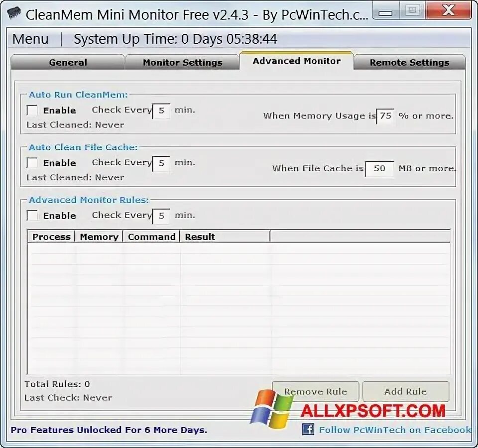
Task: Open the Remote Settings tab
Action: [x=409, y=62]
